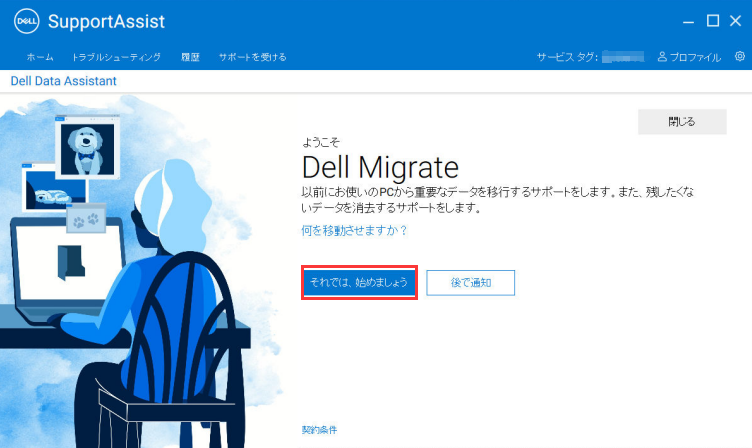Viewport: 752px width, 448px height.
Task: Click the それでは、始めましょう button
Action: pos(359,283)
